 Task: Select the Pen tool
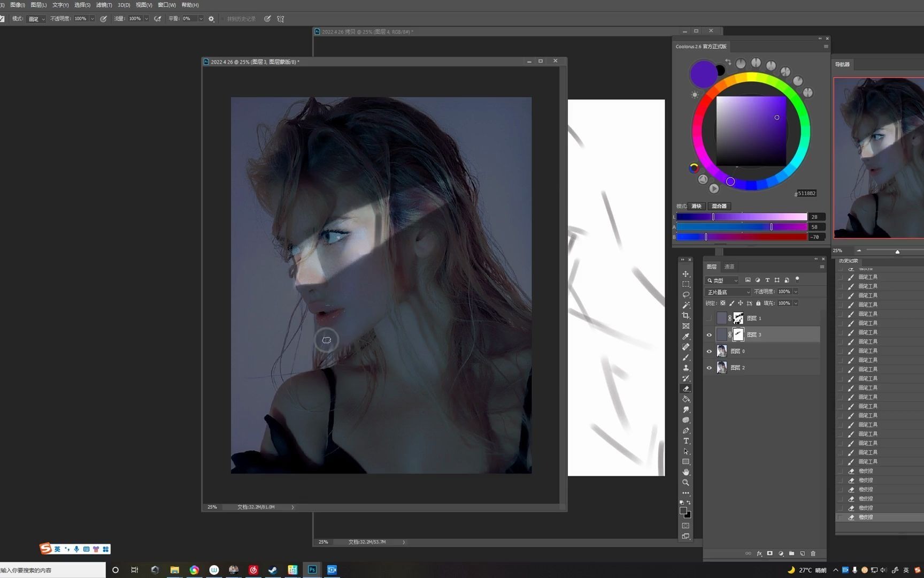coord(686,430)
